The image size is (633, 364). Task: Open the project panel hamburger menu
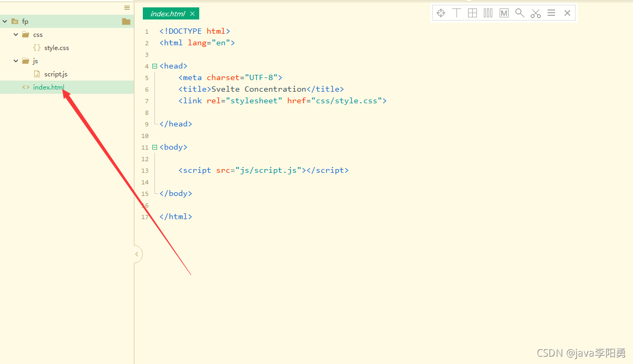point(127,7)
